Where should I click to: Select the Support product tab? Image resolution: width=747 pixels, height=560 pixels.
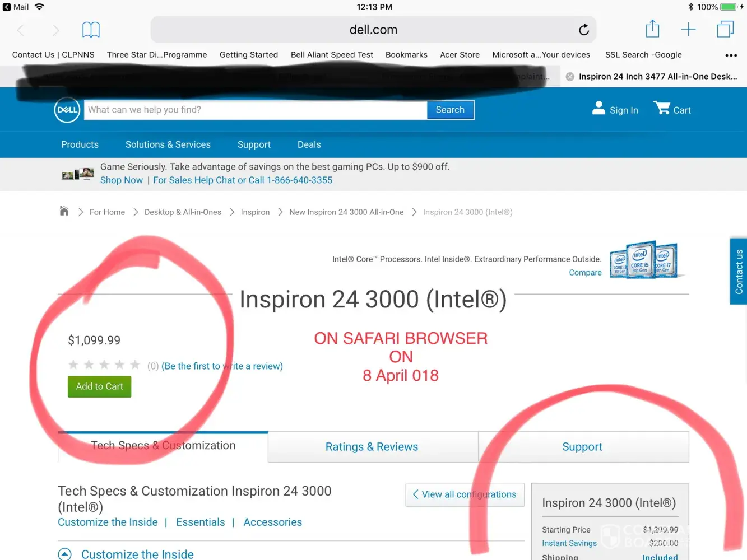pyautogui.click(x=582, y=447)
